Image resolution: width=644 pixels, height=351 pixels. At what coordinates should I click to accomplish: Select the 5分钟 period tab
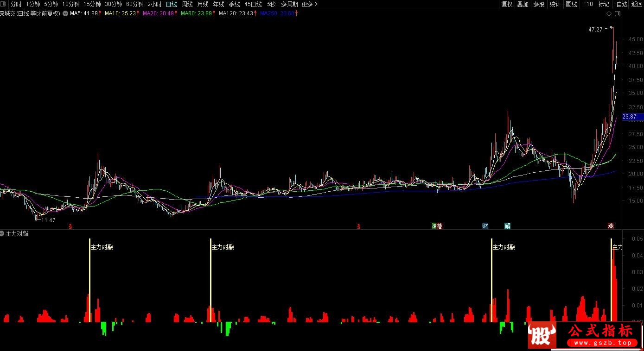click(51, 4)
